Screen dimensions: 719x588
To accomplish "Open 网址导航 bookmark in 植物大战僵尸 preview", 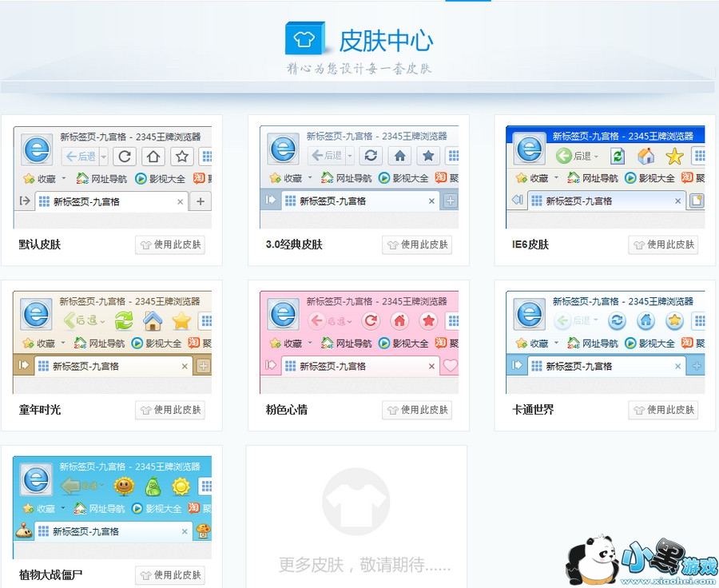I will 100,508.
